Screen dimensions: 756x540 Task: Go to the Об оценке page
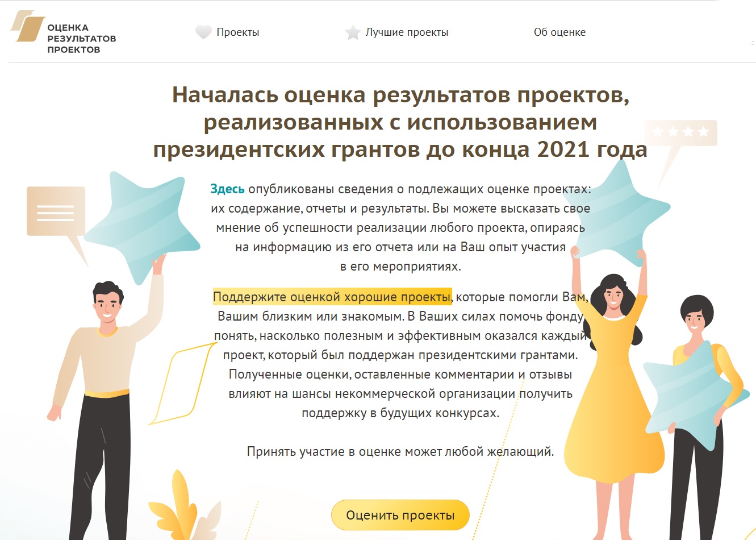(559, 32)
